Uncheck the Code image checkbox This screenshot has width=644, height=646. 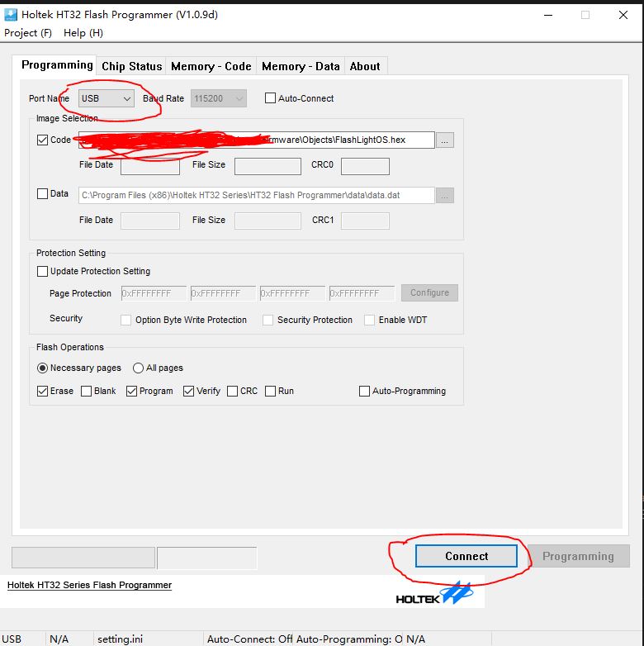pos(42,140)
